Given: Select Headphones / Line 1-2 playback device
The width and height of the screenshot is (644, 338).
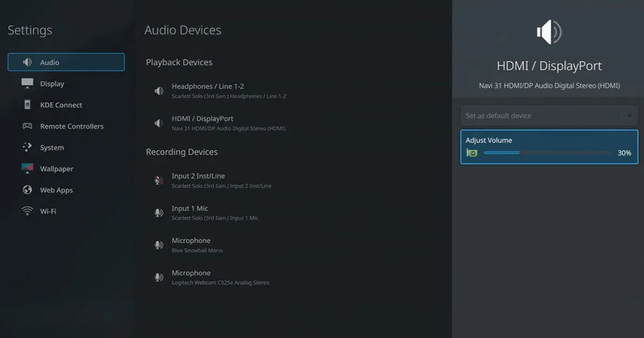Looking at the screenshot, I should (x=208, y=91).
